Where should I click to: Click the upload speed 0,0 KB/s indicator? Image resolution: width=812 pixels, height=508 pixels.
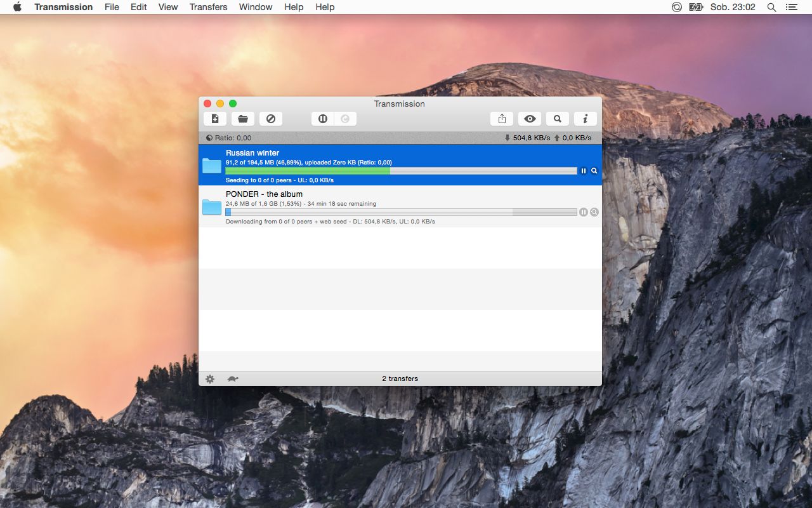(573, 138)
